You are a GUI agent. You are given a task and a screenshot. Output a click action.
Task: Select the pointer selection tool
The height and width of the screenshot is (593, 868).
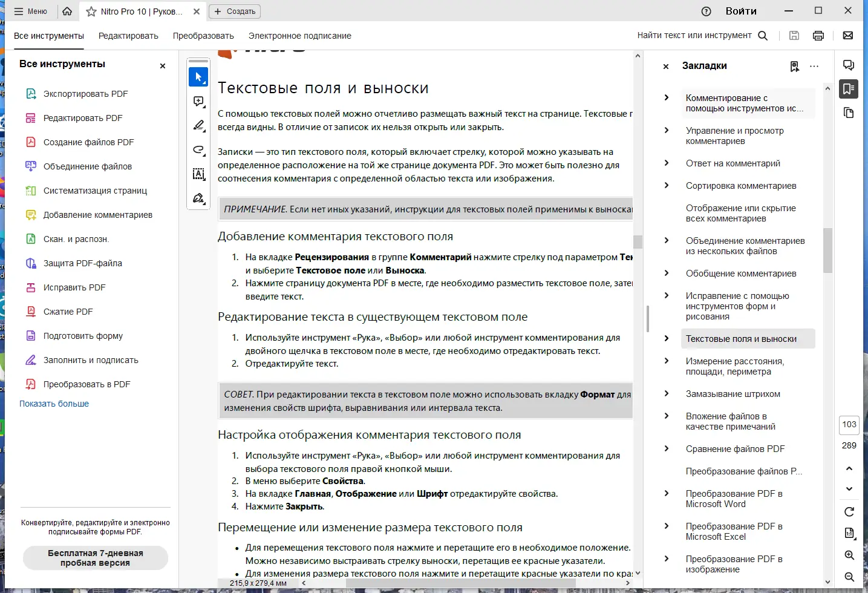[x=198, y=77]
